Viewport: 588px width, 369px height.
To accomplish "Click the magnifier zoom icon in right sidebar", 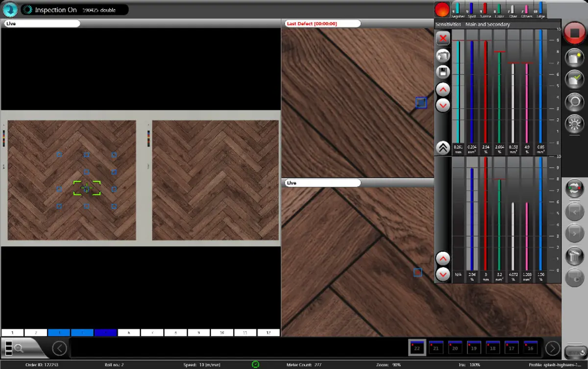I will (574, 101).
